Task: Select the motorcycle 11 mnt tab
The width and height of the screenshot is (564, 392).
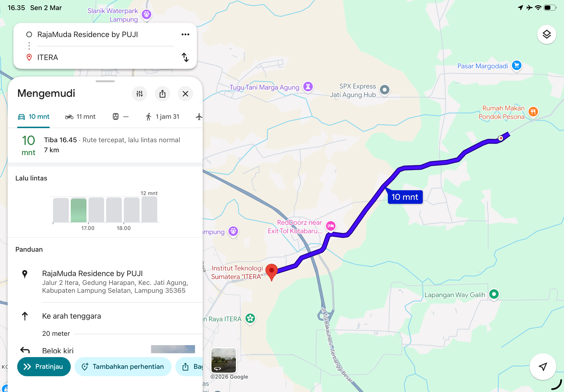Action: (x=80, y=117)
